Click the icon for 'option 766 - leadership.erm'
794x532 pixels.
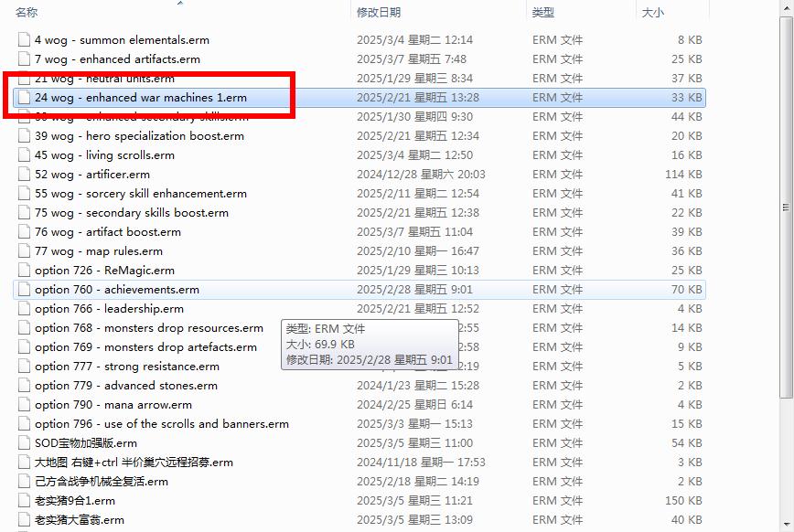click(24, 309)
